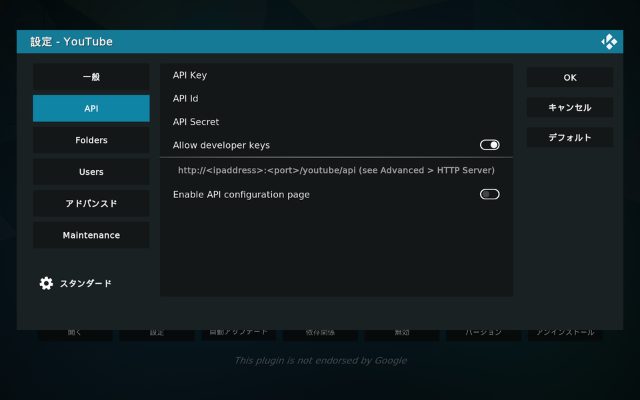Enable the API configuration page switch
The width and height of the screenshot is (640, 400).
click(489, 194)
